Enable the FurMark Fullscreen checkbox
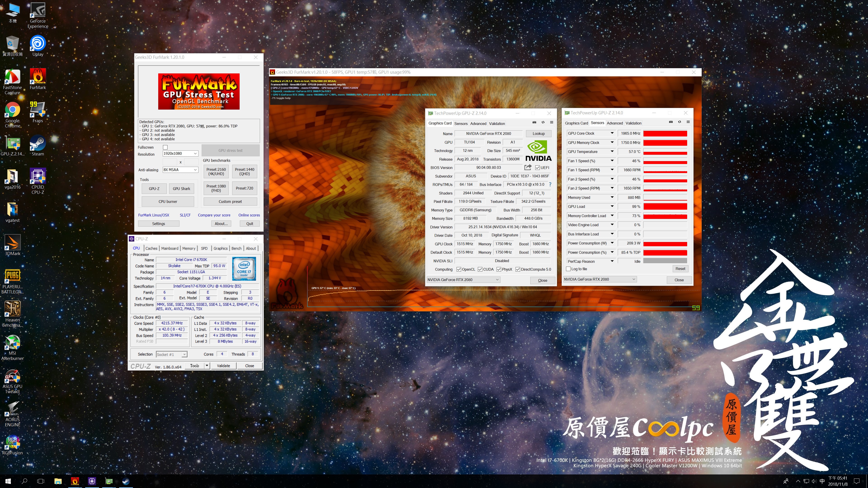The height and width of the screenshot is (488, 868). [165, 147]
